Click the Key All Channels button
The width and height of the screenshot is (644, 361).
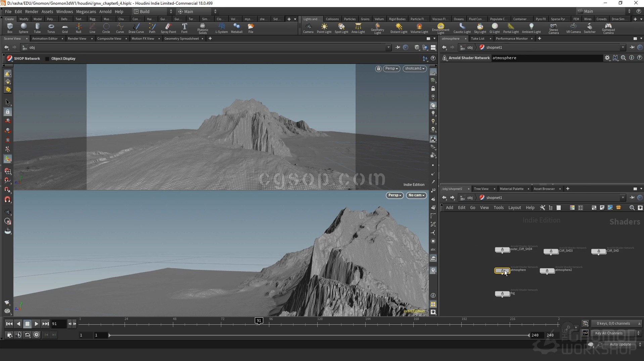point(609,333)
